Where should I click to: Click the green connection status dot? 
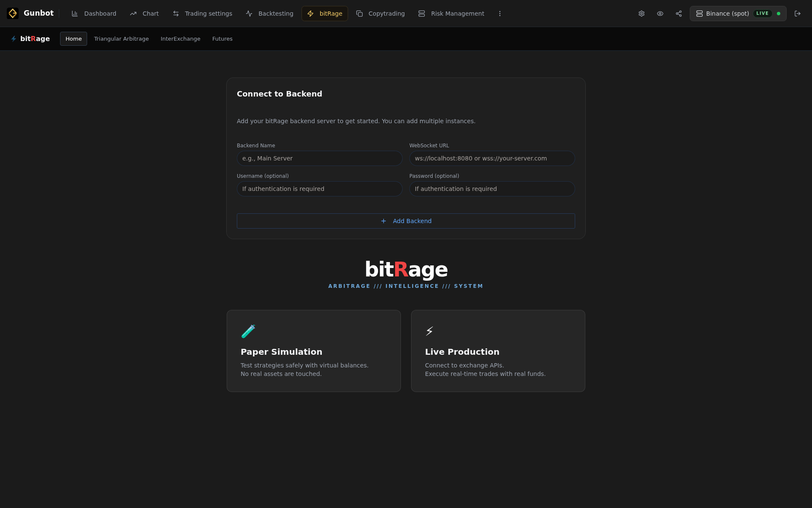(779, 14)
